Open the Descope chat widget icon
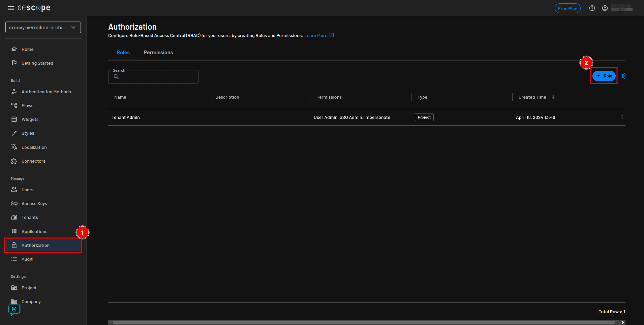Screen dimensions: 644x325 pyautogui.click(x=14, y=310)
